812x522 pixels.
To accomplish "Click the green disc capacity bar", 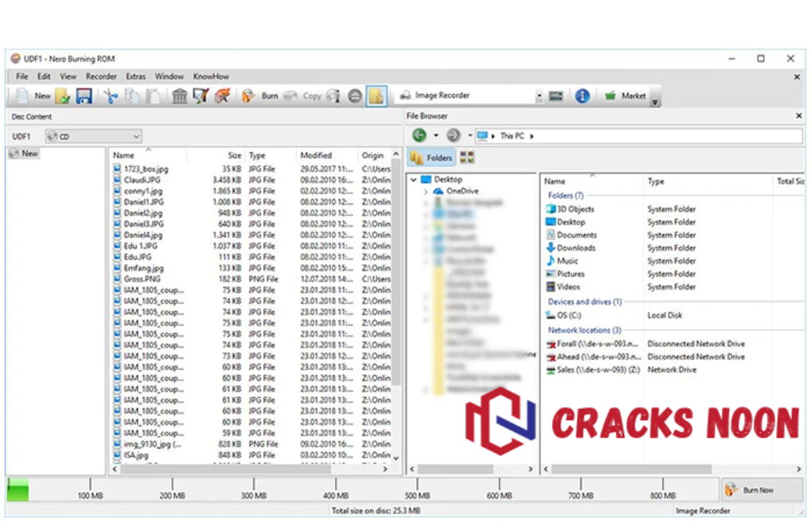I will (x=18, y=489).
